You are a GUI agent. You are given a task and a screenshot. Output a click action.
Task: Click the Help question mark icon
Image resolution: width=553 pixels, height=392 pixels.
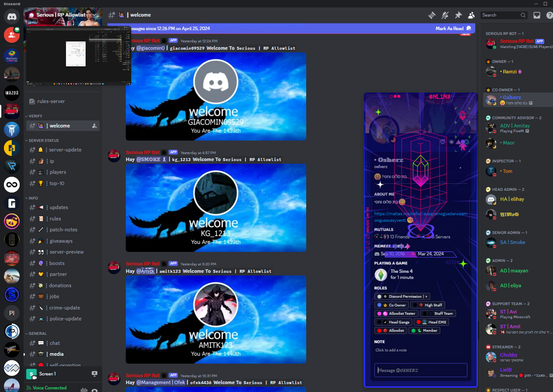tap(550, 15)
